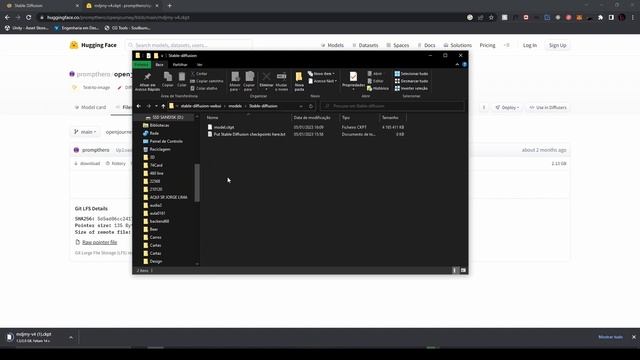Refresh the Explorer folder view
640x360 pixels.
pyautogui.click(x=311, y=106)
